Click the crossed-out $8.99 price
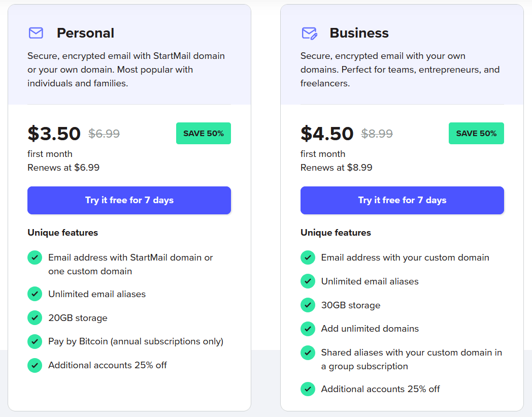Screen dimensions: 532x417 (377, 134)
